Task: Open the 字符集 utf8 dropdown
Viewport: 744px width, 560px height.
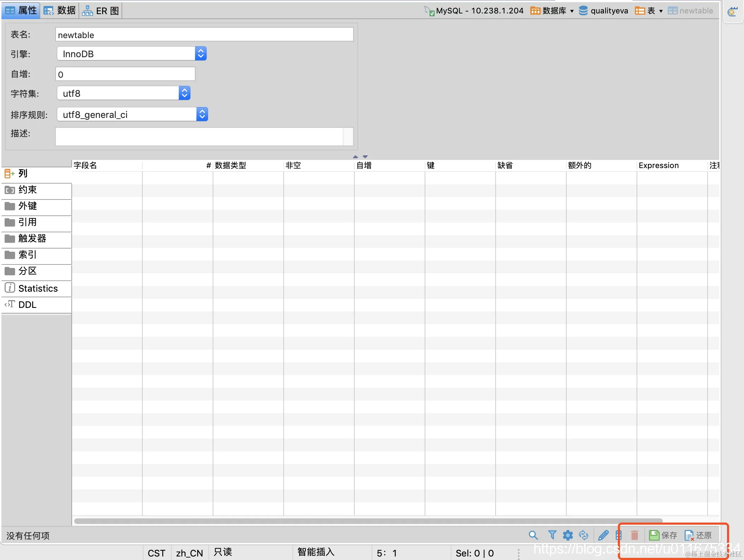Action: coord(184,93)
